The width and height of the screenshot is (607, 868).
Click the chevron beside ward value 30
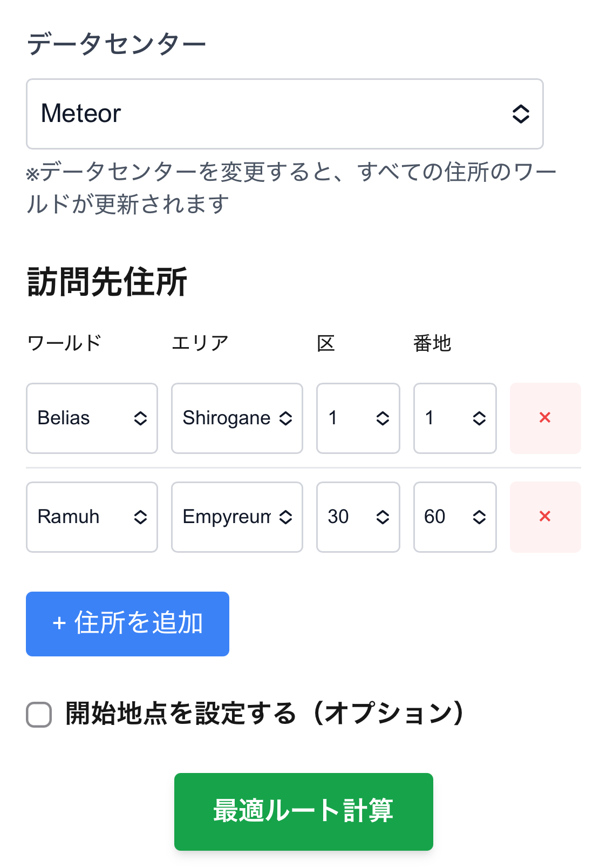383,517
